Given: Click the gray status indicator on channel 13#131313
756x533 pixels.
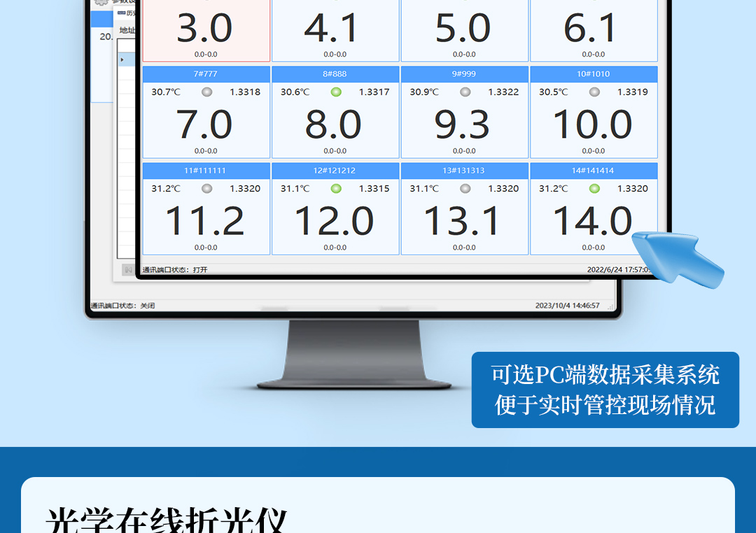Looking at the screenshot, I should pyautogui.click(x=465, y=188).
